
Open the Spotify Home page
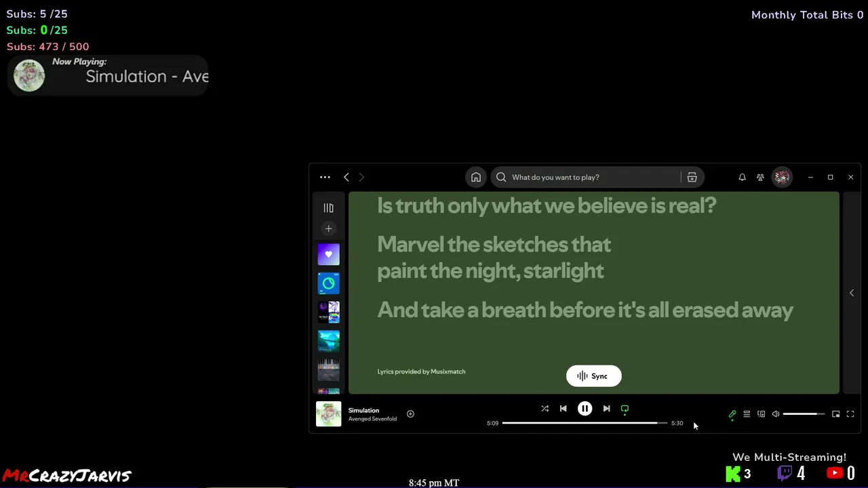pyautogui.click(x=476, y=178)
